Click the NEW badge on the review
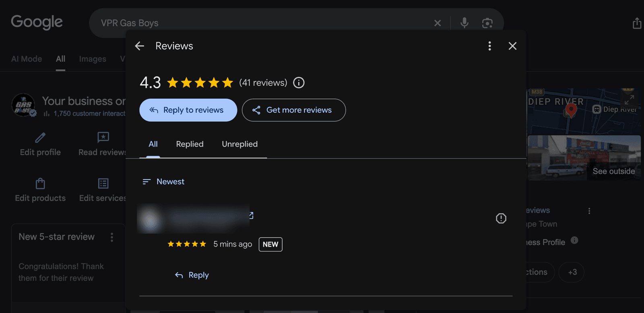 point(270,245)
